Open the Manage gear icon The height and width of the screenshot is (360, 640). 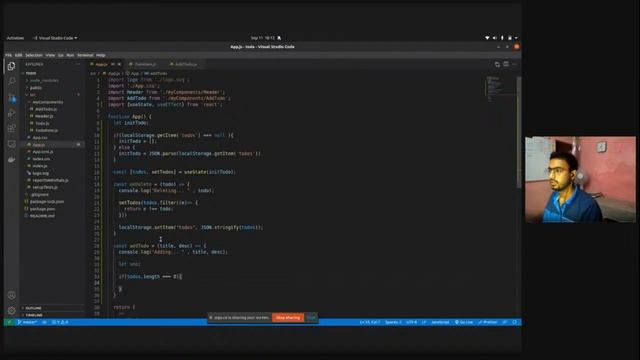tap(11, 310)
